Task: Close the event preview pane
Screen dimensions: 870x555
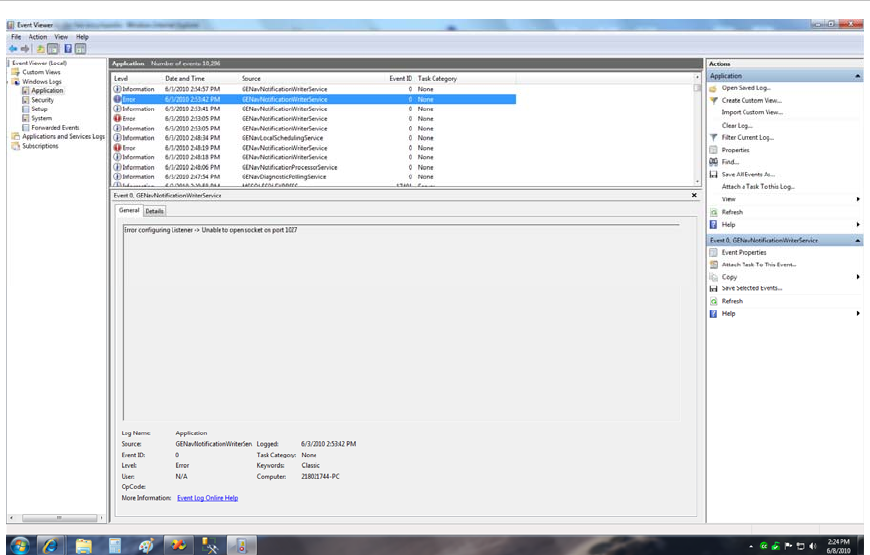Action: 694,195
